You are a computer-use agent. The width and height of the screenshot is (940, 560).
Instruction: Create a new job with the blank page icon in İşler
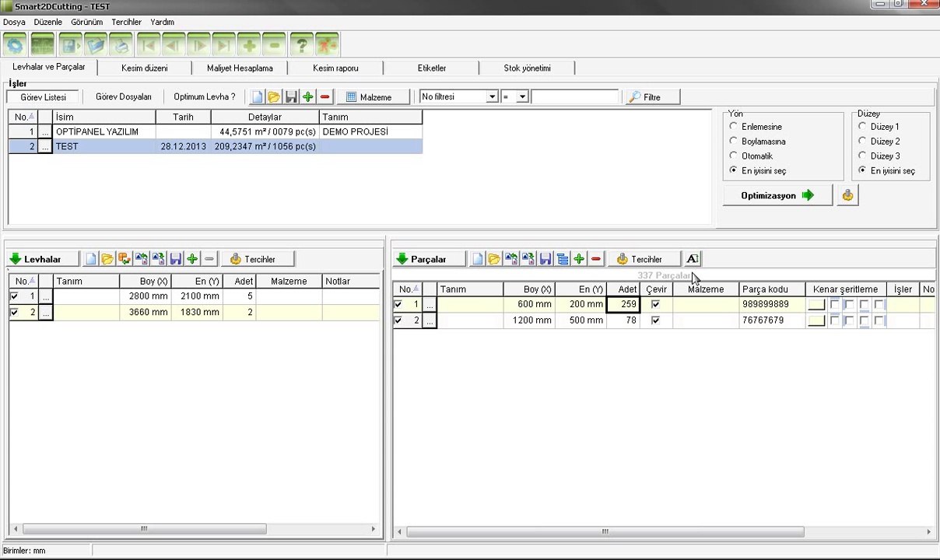click(x=257, y=97)
